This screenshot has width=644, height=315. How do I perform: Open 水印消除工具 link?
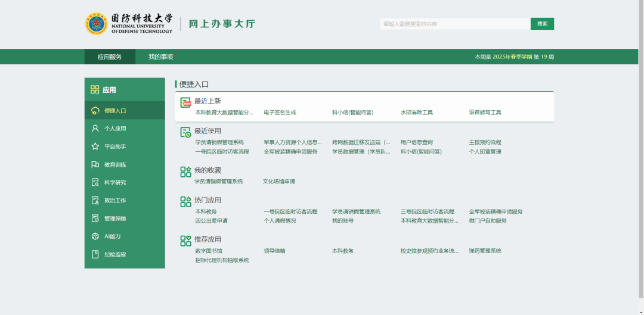[416, 113]
